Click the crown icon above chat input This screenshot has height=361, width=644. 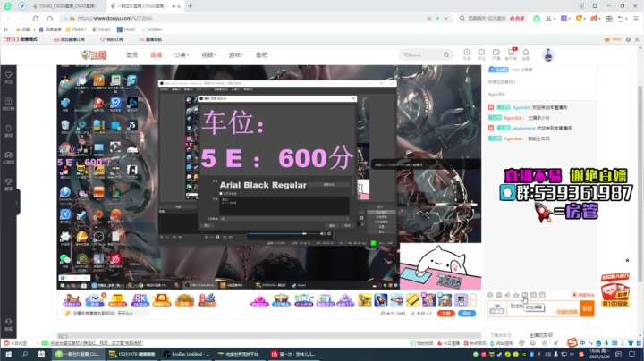pyautogui.click(x=516, y=295)
